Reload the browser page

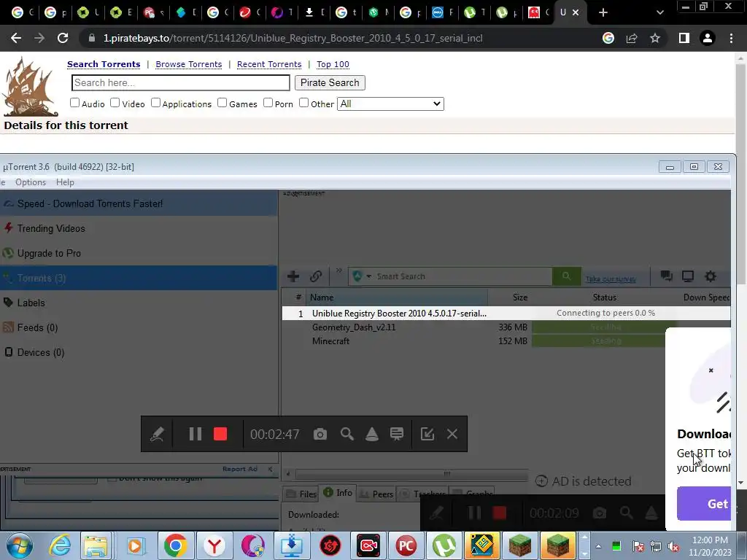[63, 38]
